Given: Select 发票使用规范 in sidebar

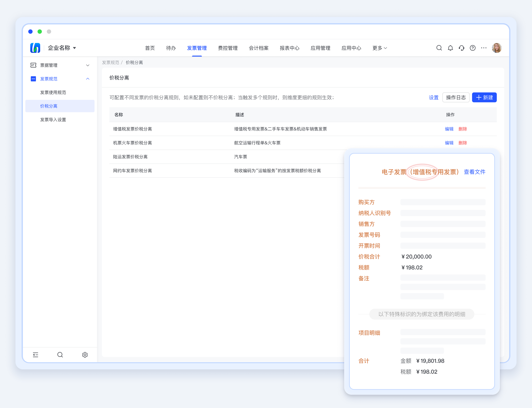Looking at the screenshot, I should tap(53, 92).
